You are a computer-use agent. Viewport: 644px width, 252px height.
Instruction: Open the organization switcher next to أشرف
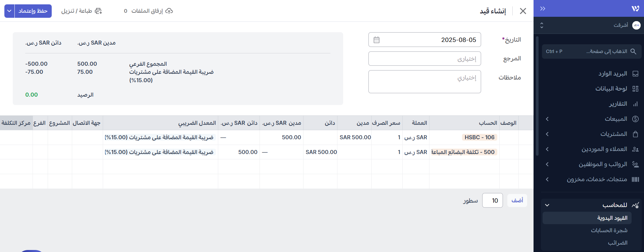542,25
